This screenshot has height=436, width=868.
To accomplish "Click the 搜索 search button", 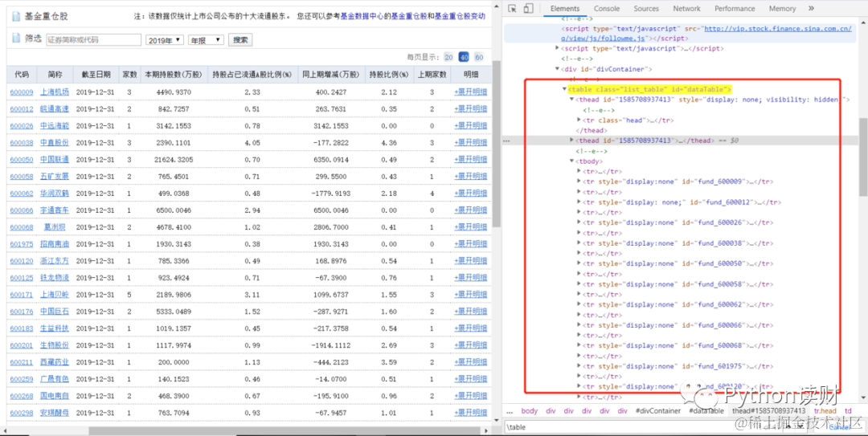I will [240, 40].
